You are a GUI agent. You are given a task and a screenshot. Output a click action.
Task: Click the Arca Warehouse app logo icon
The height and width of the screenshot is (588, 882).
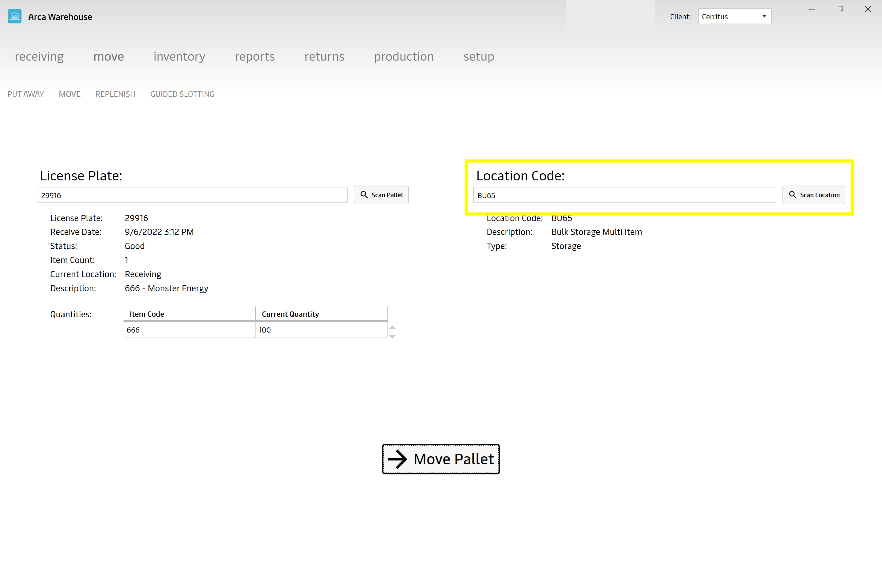tap(15, 17)
